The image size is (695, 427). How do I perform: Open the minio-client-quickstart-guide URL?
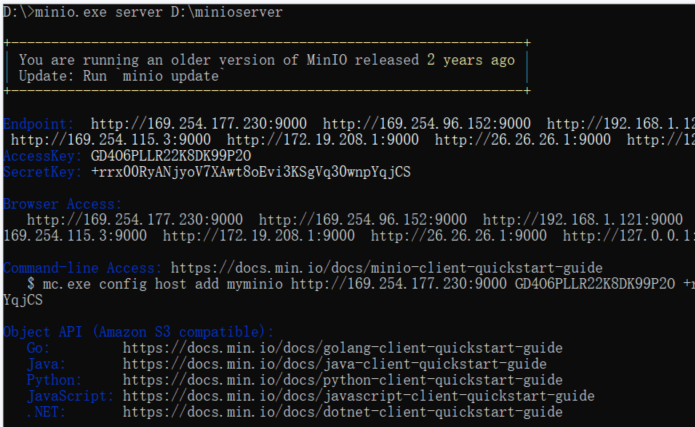[x=387, y=268]
